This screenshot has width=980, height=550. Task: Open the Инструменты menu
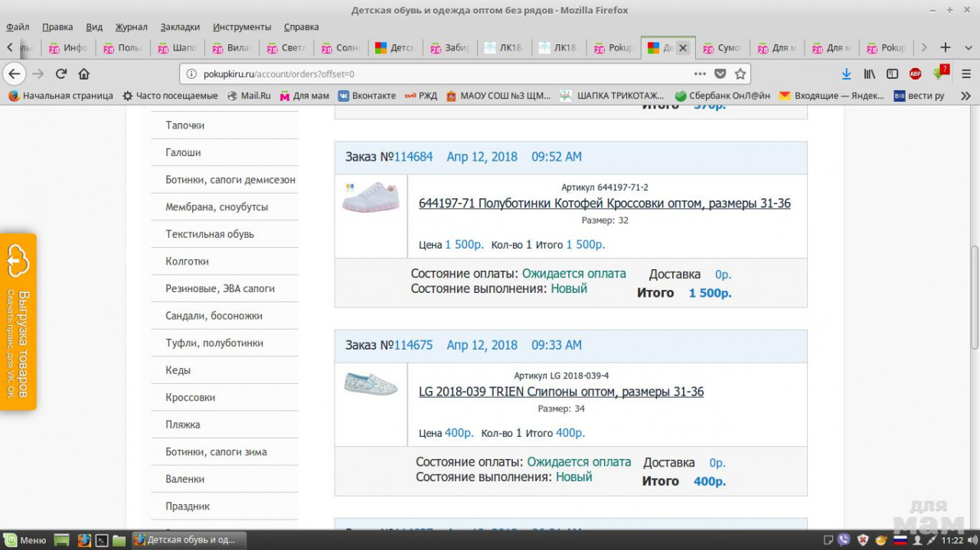point(242,27)
